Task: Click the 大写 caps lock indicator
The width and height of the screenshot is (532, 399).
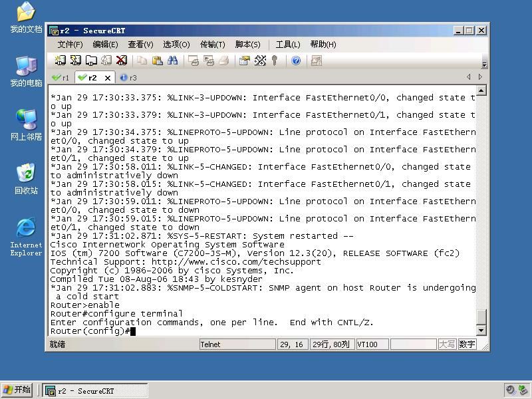Action: 447,344
